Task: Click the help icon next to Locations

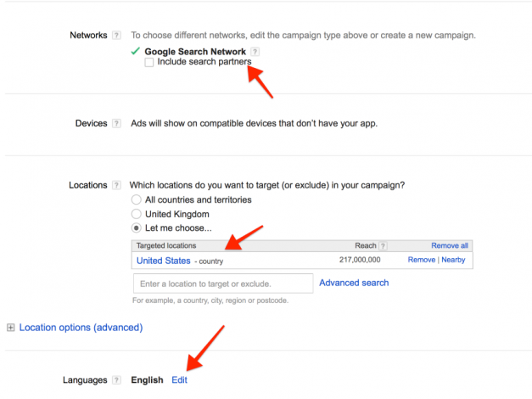Action: 116,185
